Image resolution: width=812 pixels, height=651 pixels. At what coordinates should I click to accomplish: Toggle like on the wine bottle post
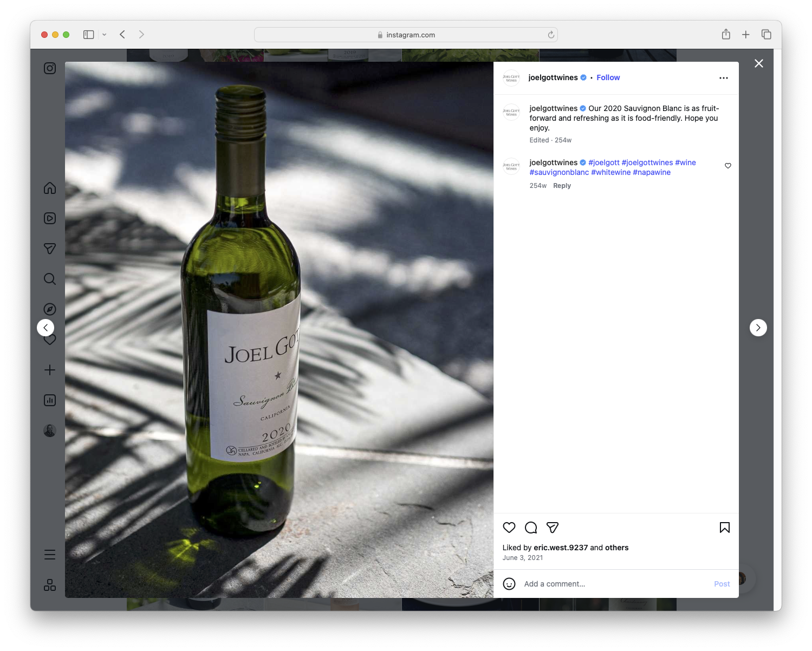509,527
